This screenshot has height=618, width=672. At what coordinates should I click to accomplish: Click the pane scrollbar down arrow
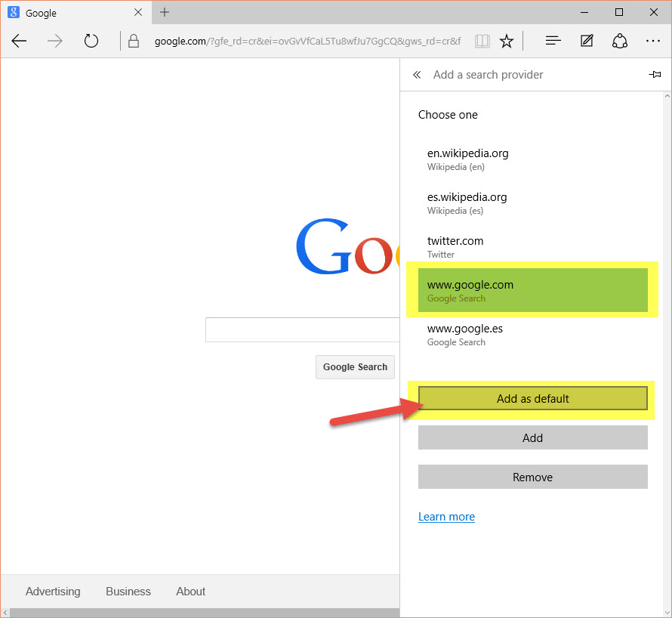pos(667,613)
